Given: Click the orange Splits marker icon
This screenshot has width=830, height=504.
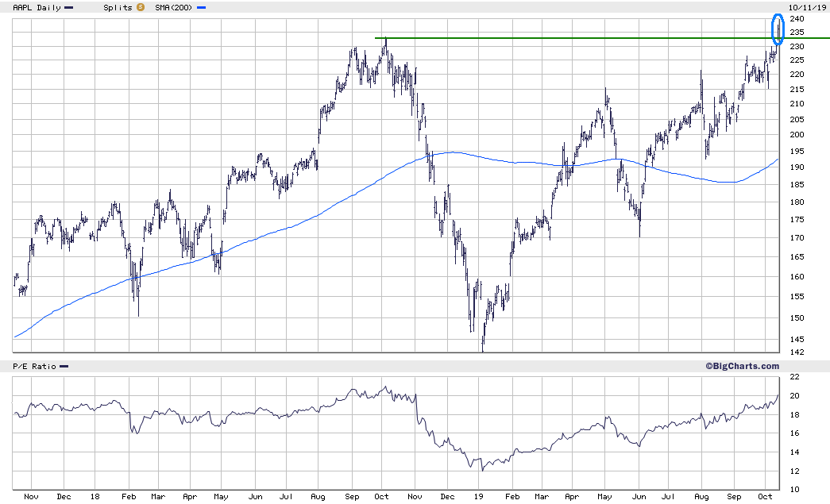Looking at the screenshot, I should [x=141, y=7].
